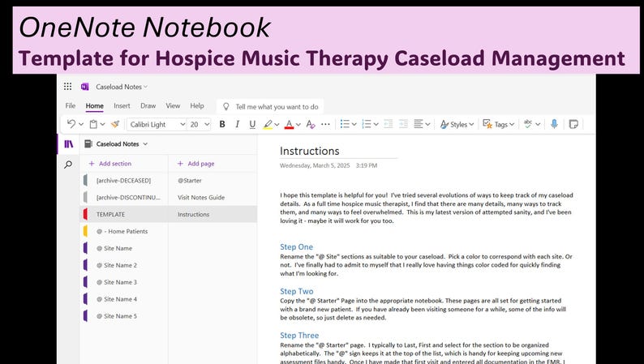The height and width of the screenshot is (364, 644).
Task: Click the increase indent icon
Action: pos(403,124)
